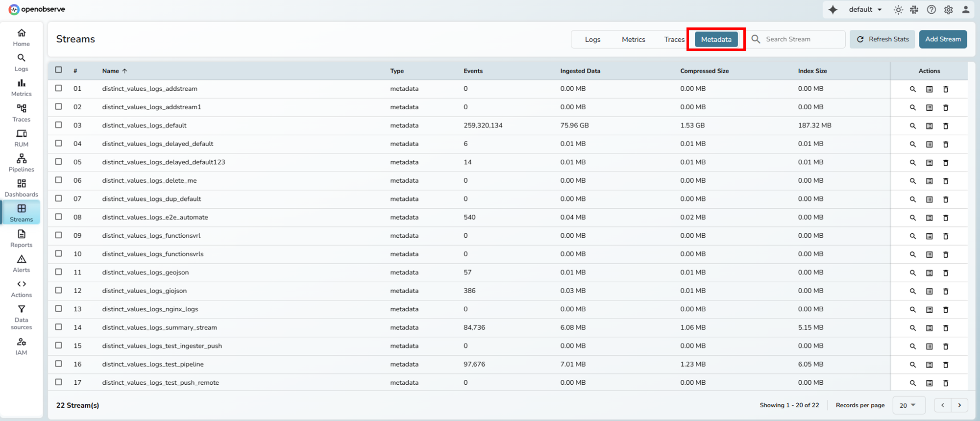Screen dimensions: 980x421
Task: Switch theme with the sun icon
Action: click(x=898, y=10)
